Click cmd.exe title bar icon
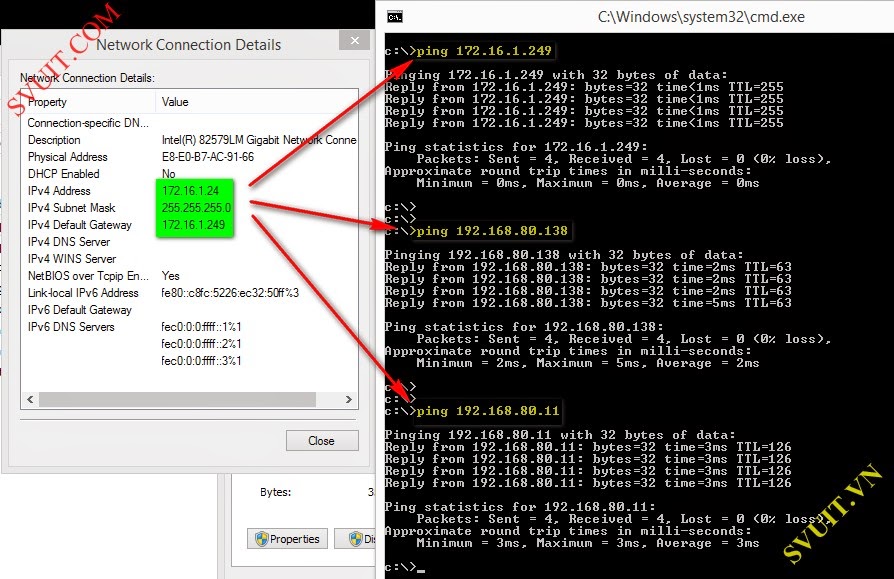The image size is (894, 579). [395, 17]
